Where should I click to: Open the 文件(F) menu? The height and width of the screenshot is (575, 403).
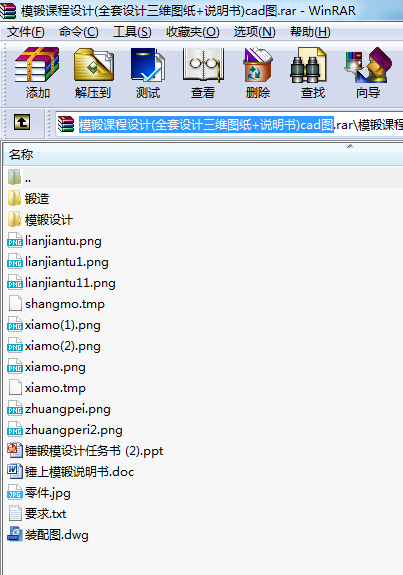(26, 32)
